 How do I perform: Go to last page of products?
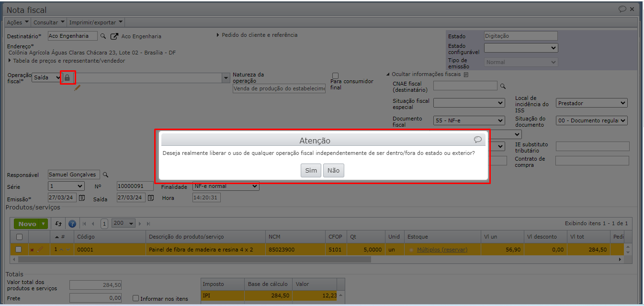(x=148, y=224)
